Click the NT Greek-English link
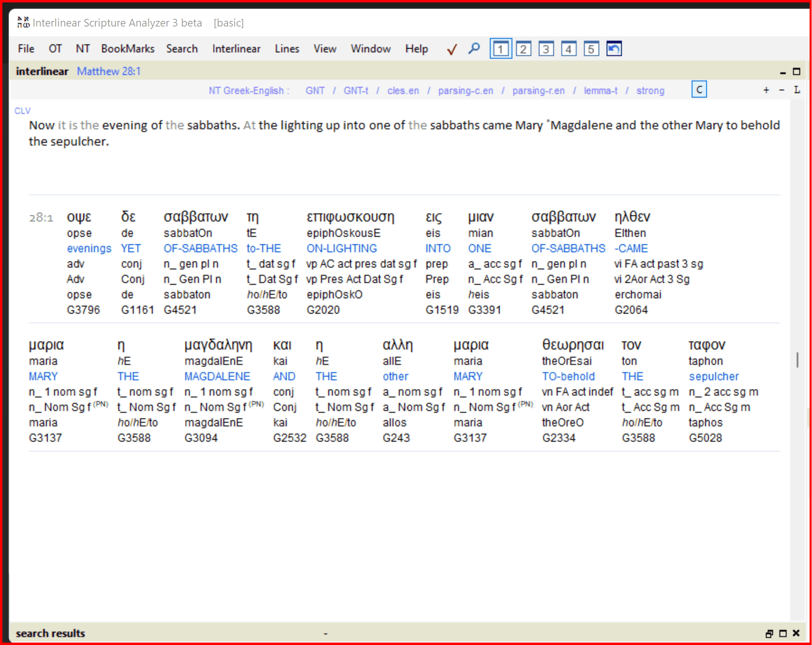The width and height of the screenshot is (812, 645). coord(249,91)
